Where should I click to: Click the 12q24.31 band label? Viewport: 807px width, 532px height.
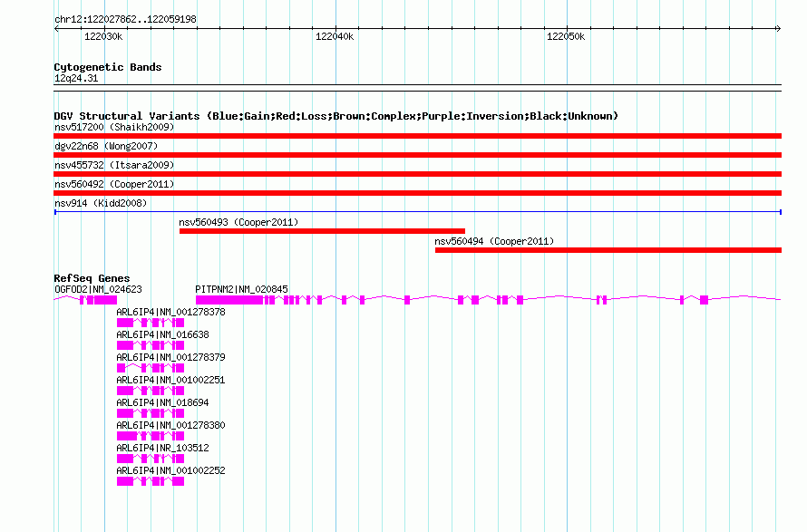[x=76, y=78]
